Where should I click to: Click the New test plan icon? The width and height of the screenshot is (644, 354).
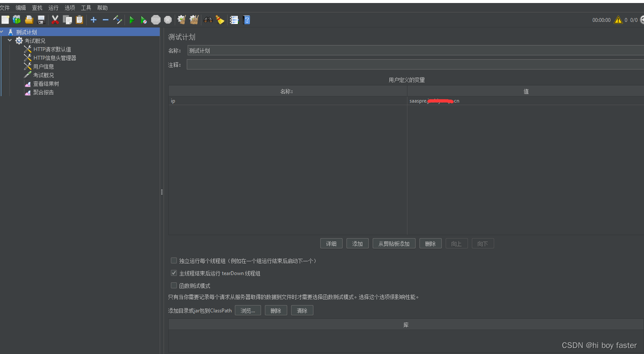pos(5,20)
